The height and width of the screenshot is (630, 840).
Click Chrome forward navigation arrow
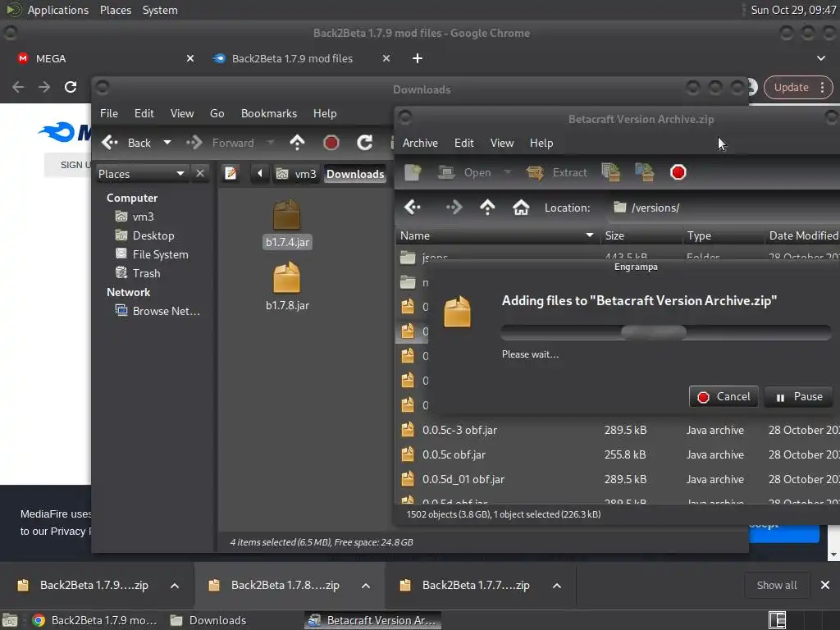44,87
